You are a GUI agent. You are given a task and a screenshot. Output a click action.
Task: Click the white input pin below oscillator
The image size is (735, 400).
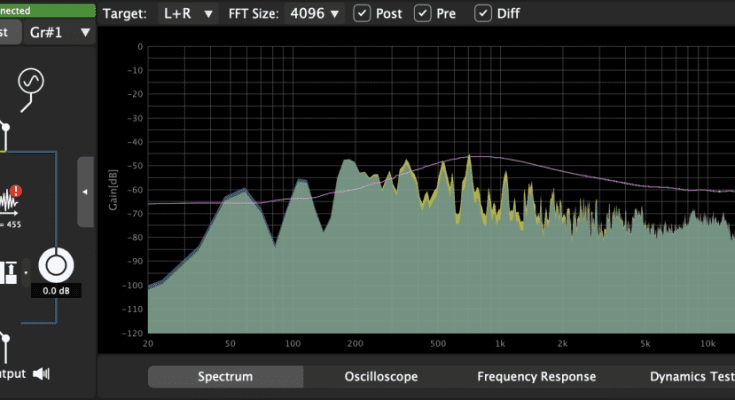coord(5,128)
